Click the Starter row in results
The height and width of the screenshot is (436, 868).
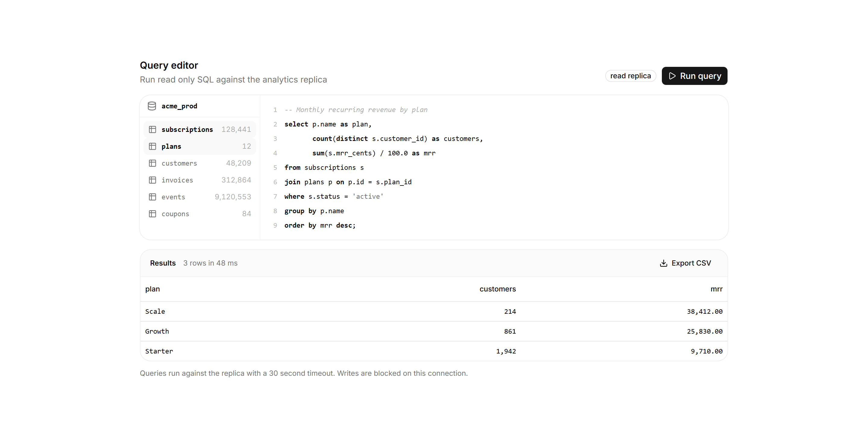434,351
